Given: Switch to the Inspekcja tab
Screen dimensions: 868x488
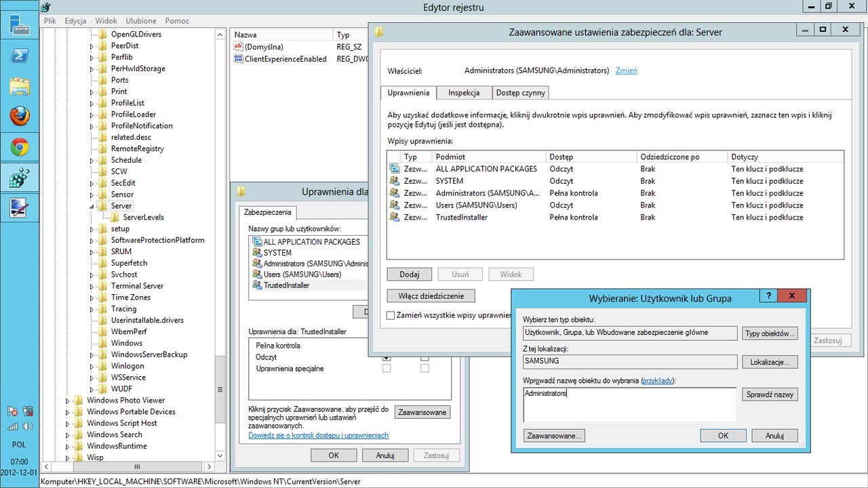Looking at the screenshot, I should [x=464, y=93].
